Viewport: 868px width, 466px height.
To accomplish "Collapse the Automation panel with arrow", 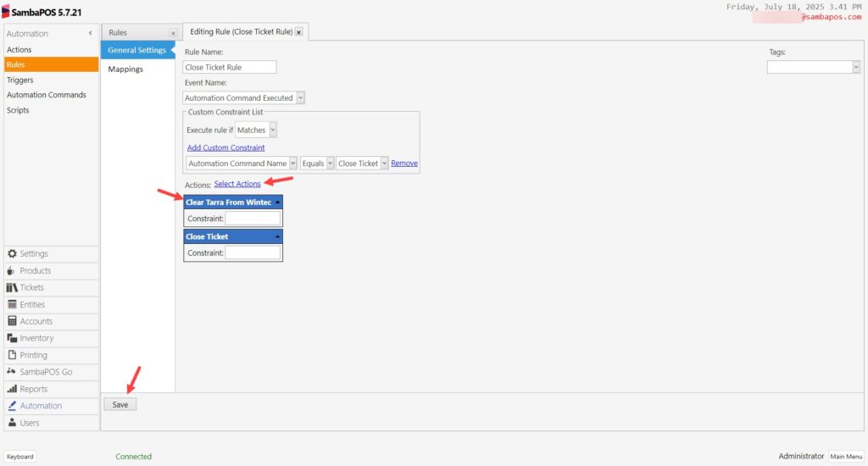I will 90,33.
